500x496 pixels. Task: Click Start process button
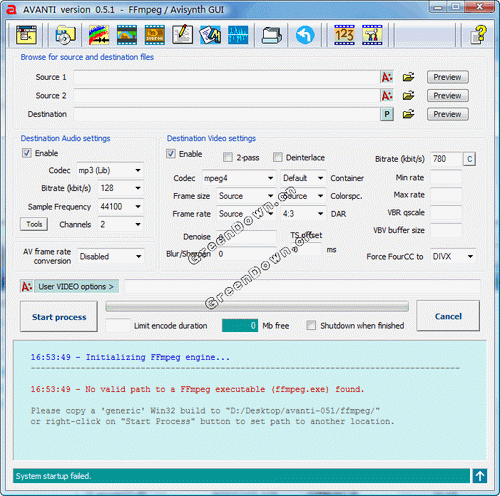[59, 317]
